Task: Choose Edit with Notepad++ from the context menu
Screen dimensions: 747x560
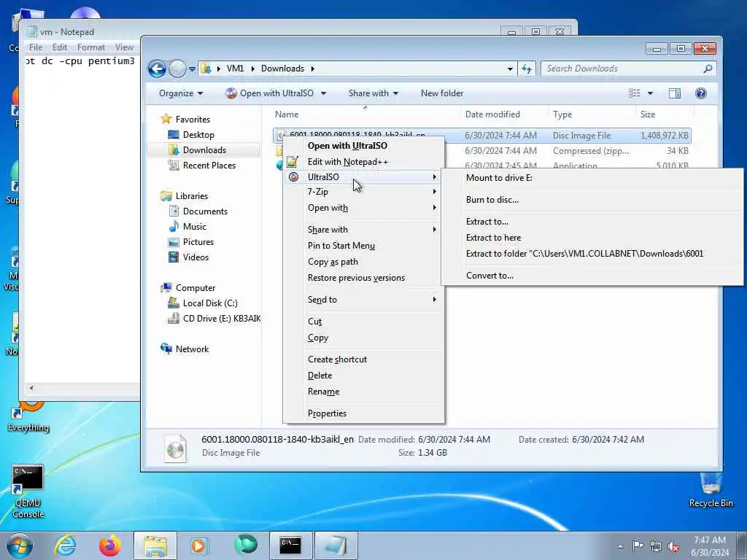Action: [363, 162]
